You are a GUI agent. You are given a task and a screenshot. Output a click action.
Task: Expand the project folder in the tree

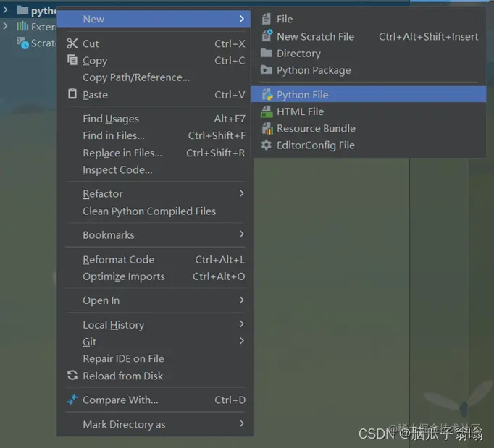(5, 10)
